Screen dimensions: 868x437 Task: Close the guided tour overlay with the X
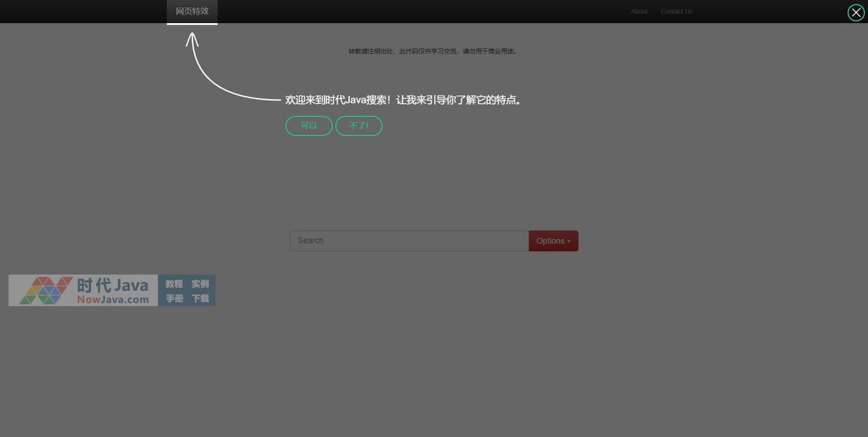[x=856, y=12]
